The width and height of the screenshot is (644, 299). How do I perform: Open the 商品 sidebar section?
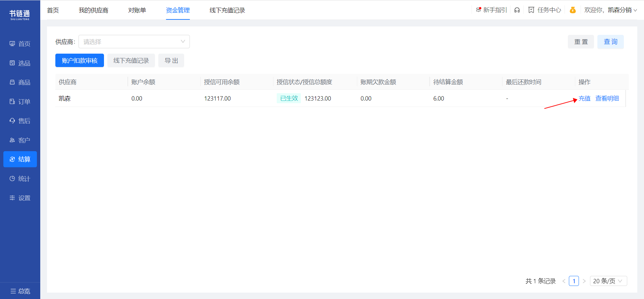(20, 82)
